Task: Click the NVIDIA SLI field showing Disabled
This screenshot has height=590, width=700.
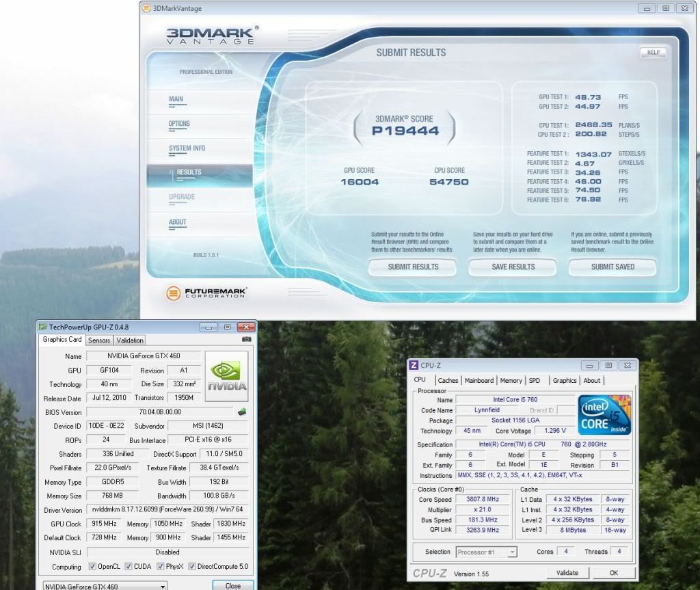Action: click(167, 552)
